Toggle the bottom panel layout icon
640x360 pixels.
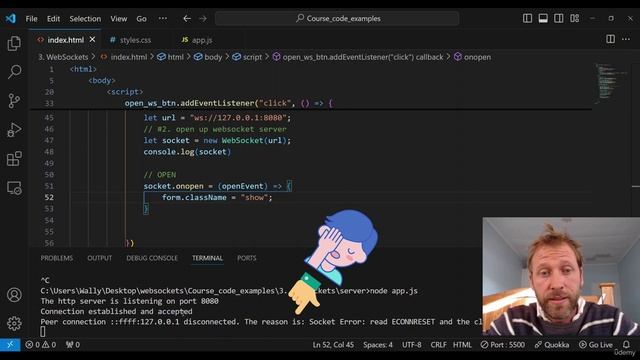pos(543,18)
